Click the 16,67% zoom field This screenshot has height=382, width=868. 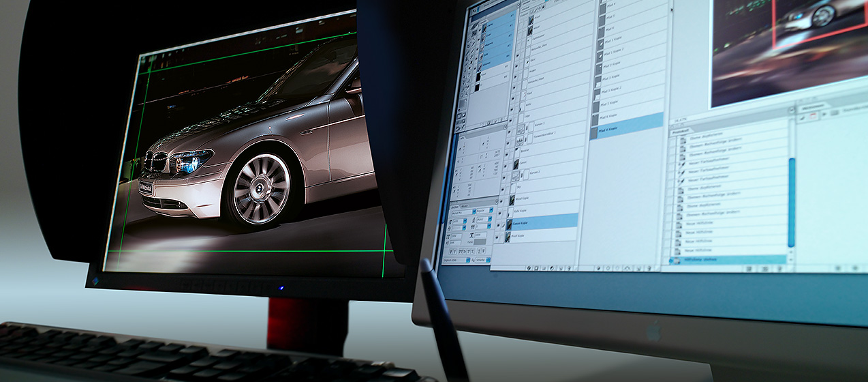tap(681, 120)
